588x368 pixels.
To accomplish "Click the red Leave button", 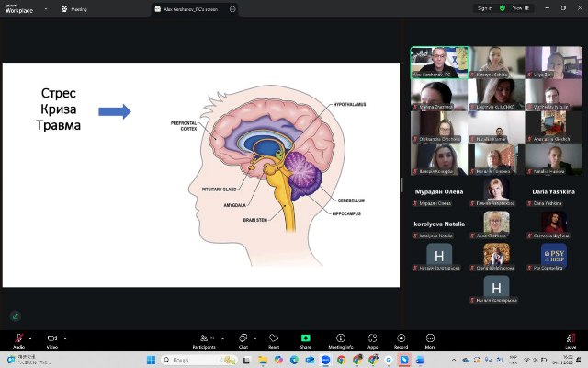I will tap(571, 339).
